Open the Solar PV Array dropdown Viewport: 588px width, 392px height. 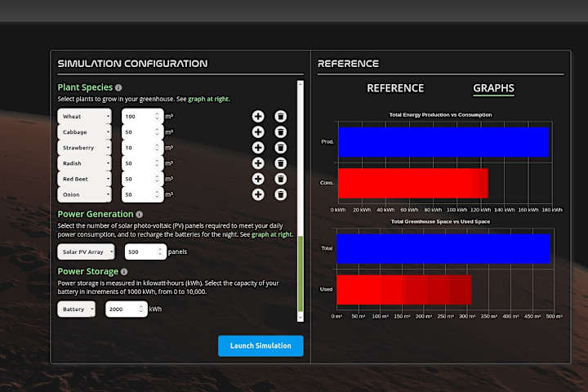(86, 252)
